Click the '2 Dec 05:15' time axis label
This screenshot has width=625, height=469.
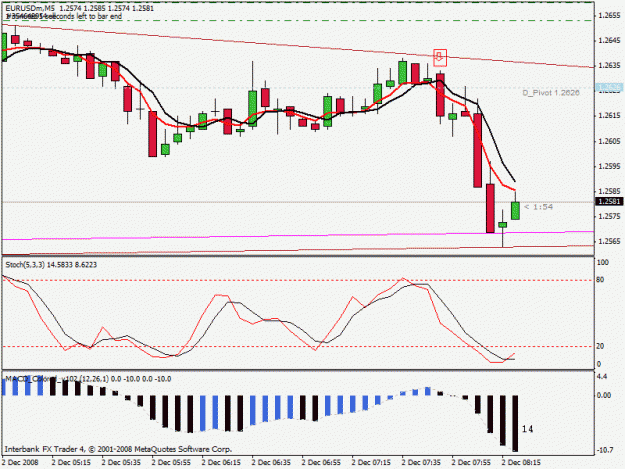click(71, 463)
